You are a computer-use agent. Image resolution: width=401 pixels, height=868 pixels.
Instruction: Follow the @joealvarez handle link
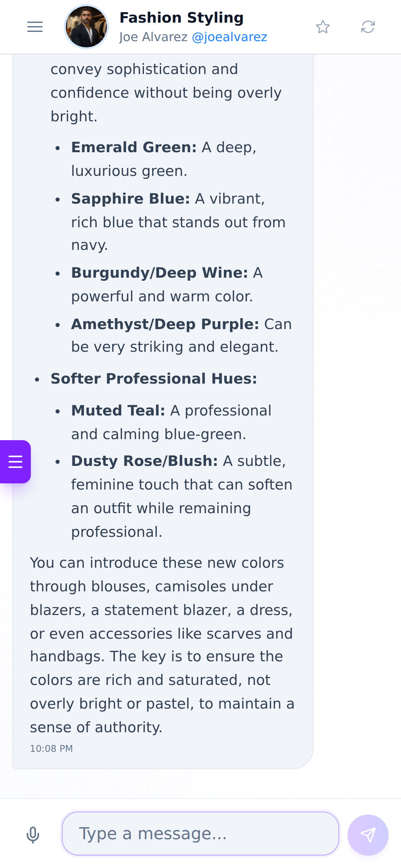click(x=230, y=37)
